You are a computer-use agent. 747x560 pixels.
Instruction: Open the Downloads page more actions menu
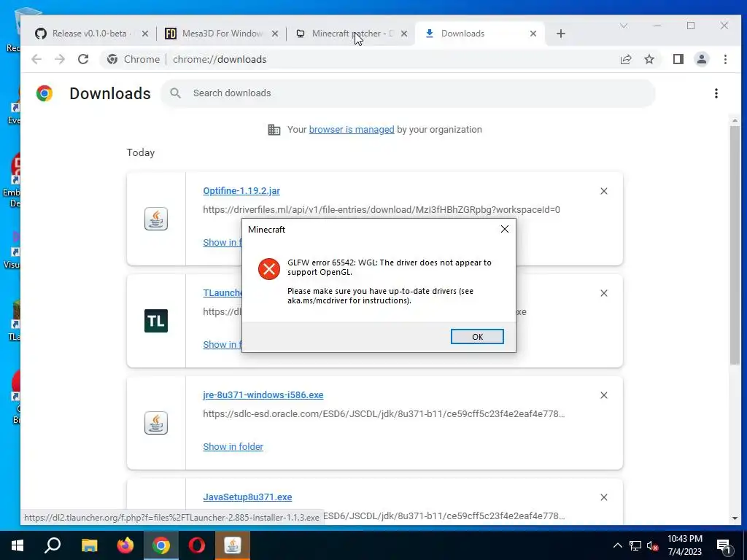click(716, 93)
